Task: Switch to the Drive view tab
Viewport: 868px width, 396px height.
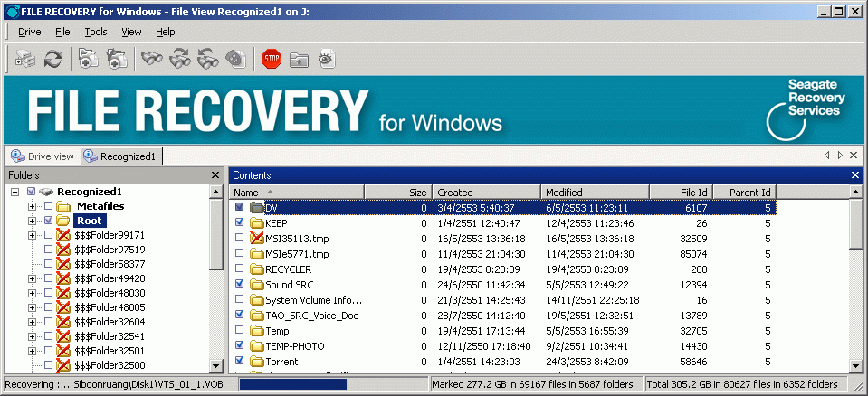Action: 43,156
